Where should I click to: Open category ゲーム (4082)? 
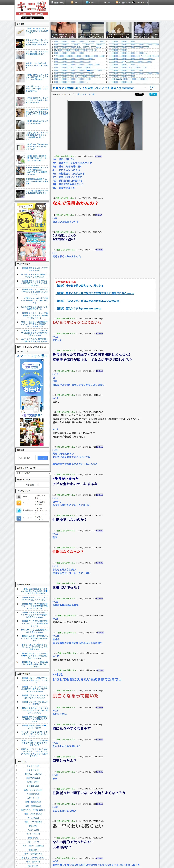point(33,818)
